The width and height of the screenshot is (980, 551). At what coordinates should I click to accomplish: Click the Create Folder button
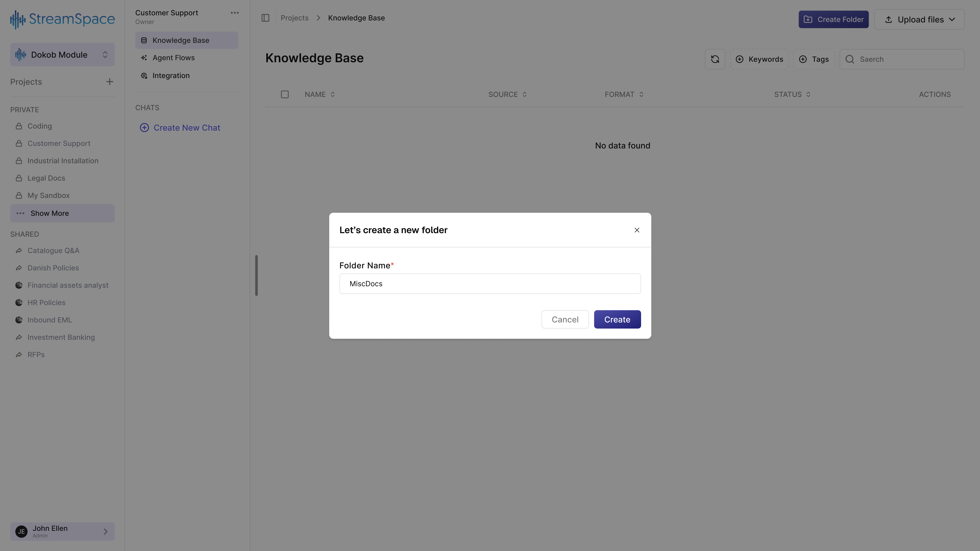[x=834, y=19]
